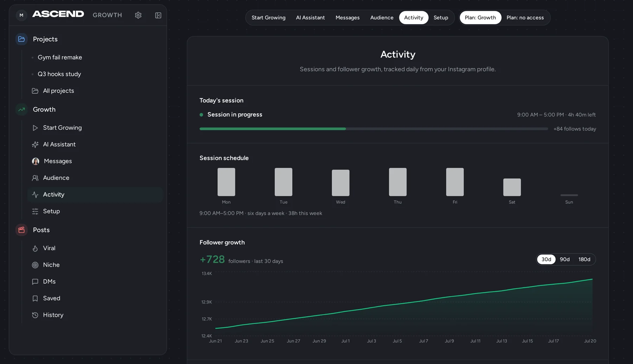Click the GROWTH label in header

click(107, 15)
